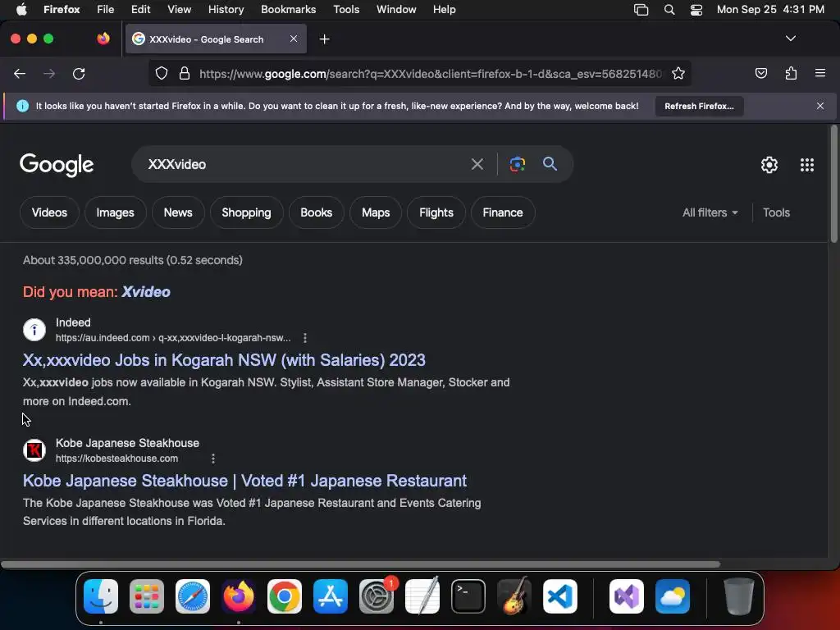
Task: Open the Edit menu
Action: click(x=140, y=10)
